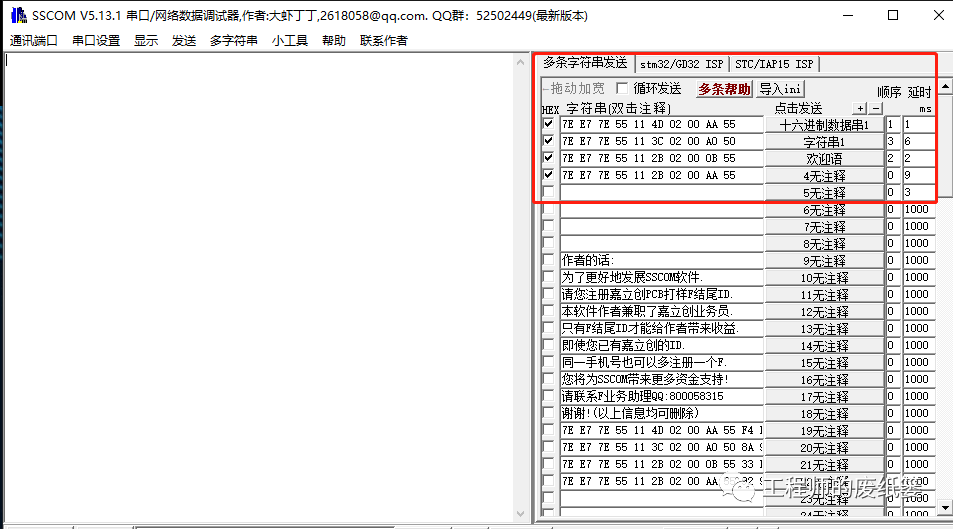Click the 谢谢!(以上信息均可删除) text field
Image resolution: width=953 pixels, height=529 pixels.
[x=661, y=413]
